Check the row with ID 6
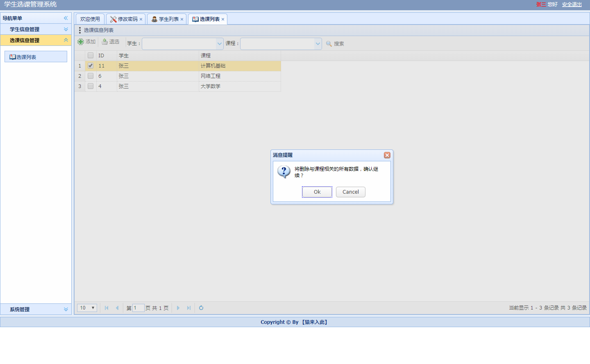The image size is (590, 364). (x=91, y=76)
